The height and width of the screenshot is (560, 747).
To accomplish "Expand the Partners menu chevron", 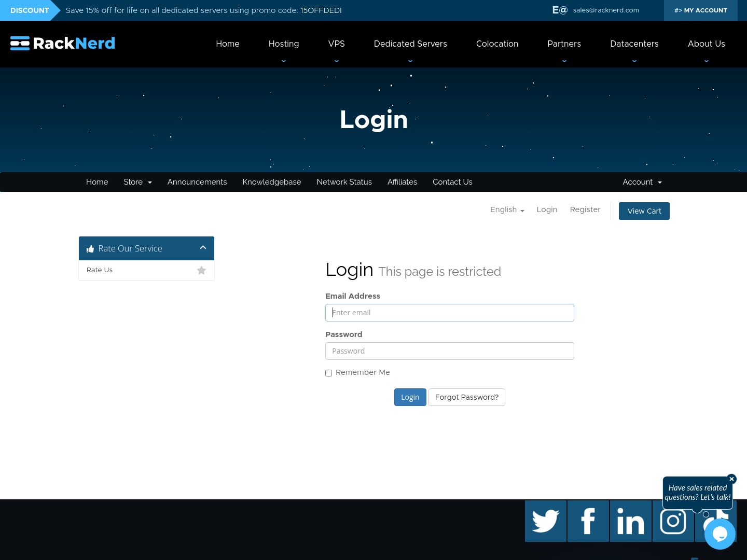I will [564, 61].
